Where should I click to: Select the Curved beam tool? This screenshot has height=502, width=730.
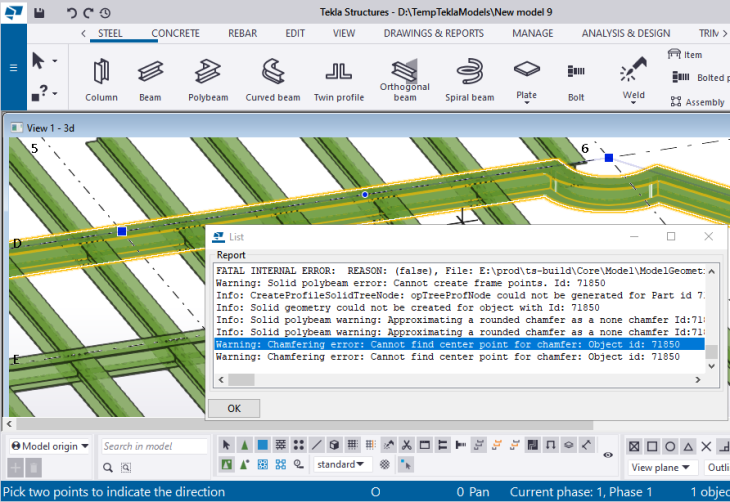pyautogui.click(x=273, y=79)
